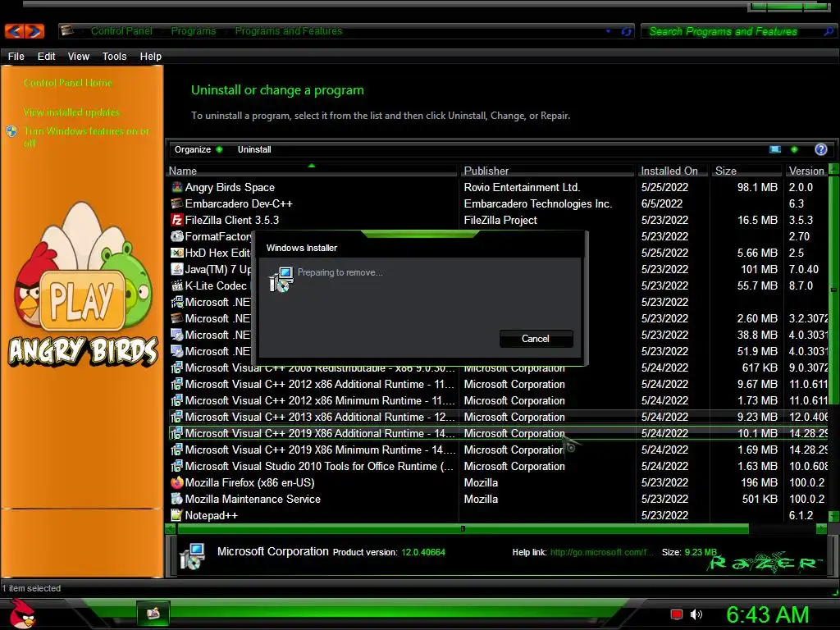840x630 pixels.
Task: Click the speaker volume tray icon
Action: click(696, 614)
